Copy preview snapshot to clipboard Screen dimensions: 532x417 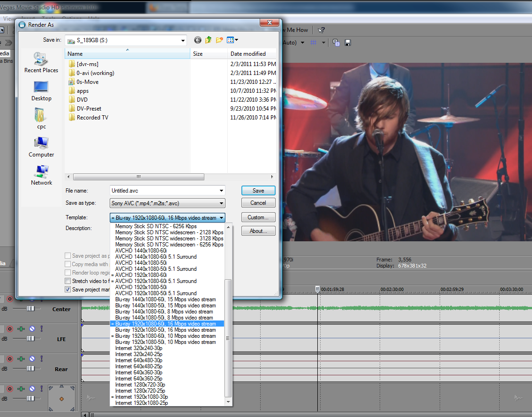336,43
